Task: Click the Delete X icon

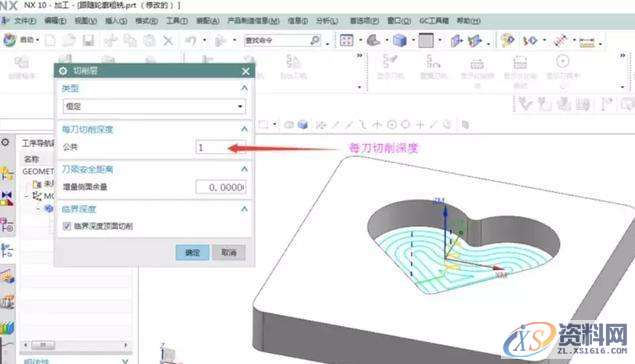Action: [x=168, y=40]
